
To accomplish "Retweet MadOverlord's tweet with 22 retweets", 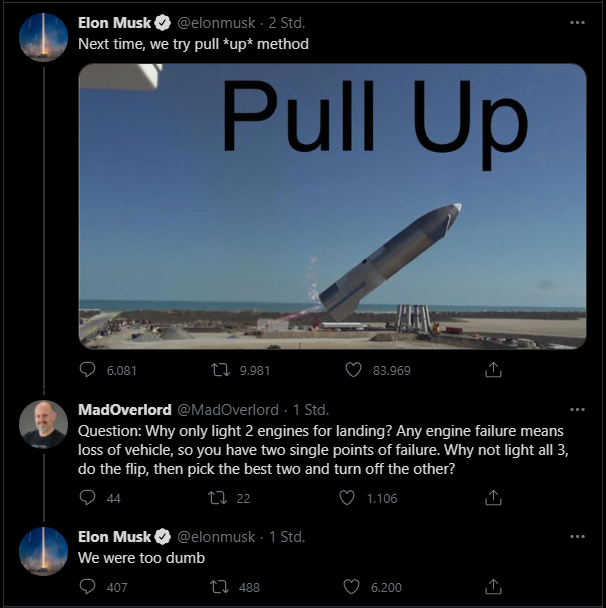I will pos(214,498).
